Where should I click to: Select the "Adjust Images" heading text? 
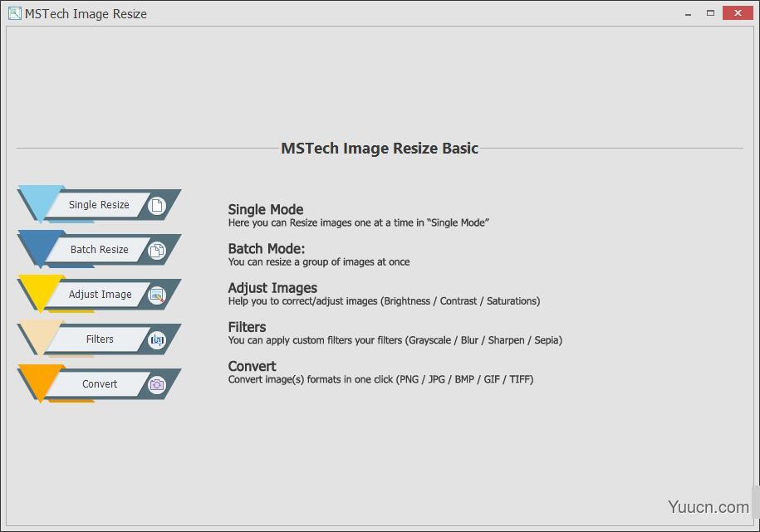click(x=272, y=288)
